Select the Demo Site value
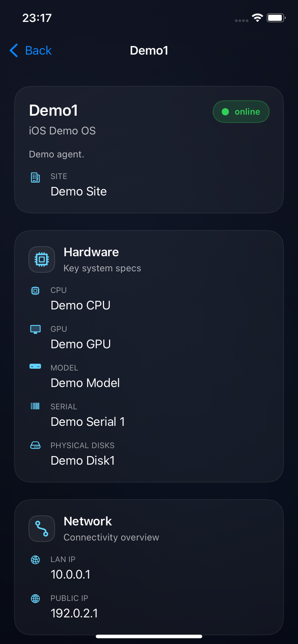 point(79,191)
